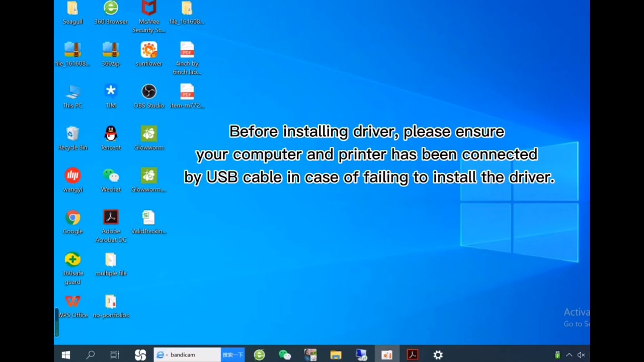This screenshot has height=362, width=644.
Task: Open the Windows Start menu
Action: [x=66, y=355]
